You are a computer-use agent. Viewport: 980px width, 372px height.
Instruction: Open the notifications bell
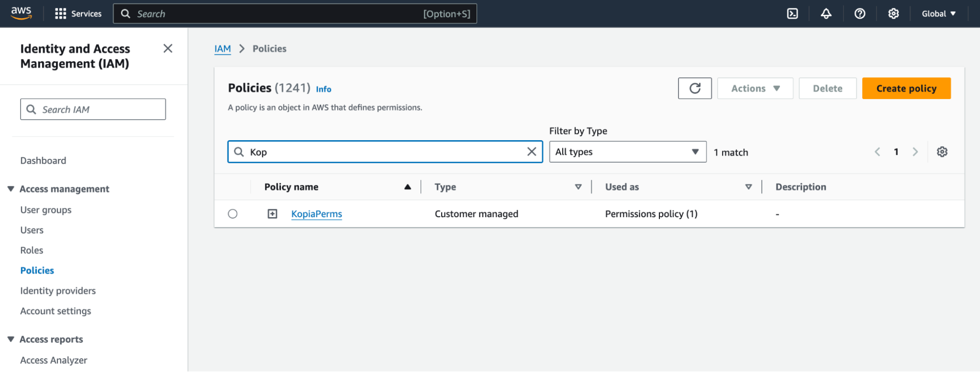pyautogui.click(x=826, y=14)
